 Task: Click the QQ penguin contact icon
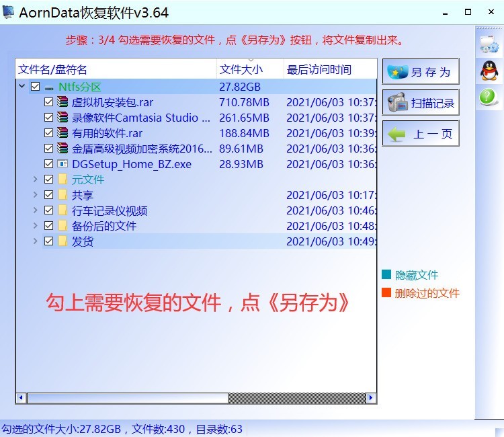[x=489, y=71]
